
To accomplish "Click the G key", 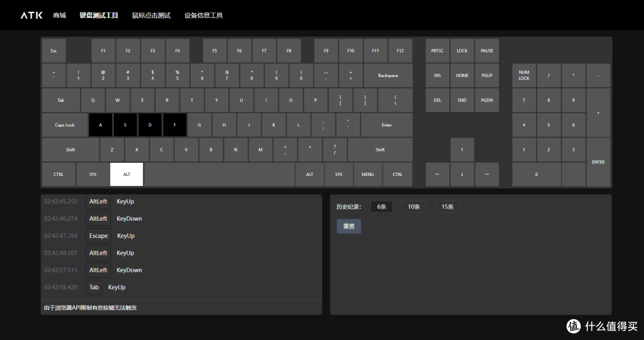I will coord(200,125).
